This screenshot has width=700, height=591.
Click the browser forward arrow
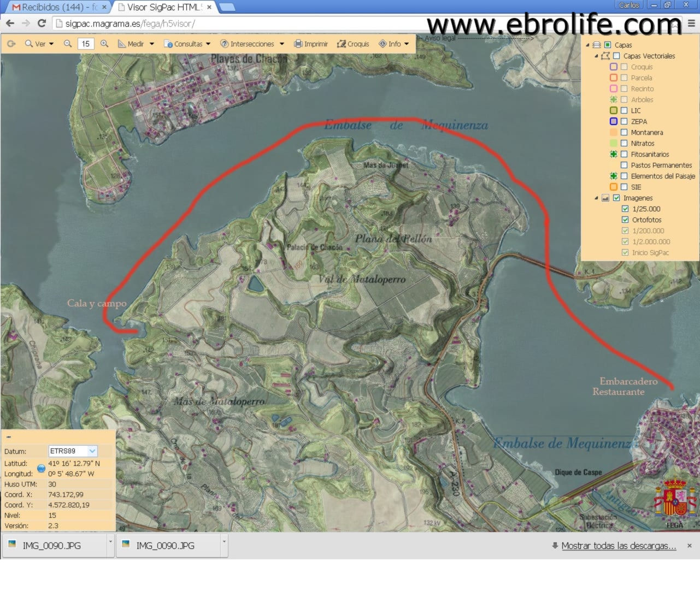click(x=26, y=23)
